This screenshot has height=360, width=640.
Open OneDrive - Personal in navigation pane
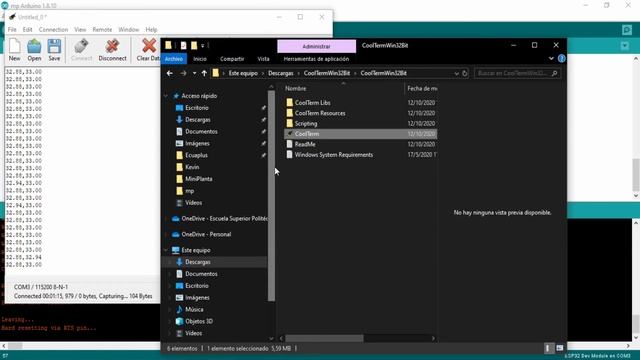pos(206,234)
